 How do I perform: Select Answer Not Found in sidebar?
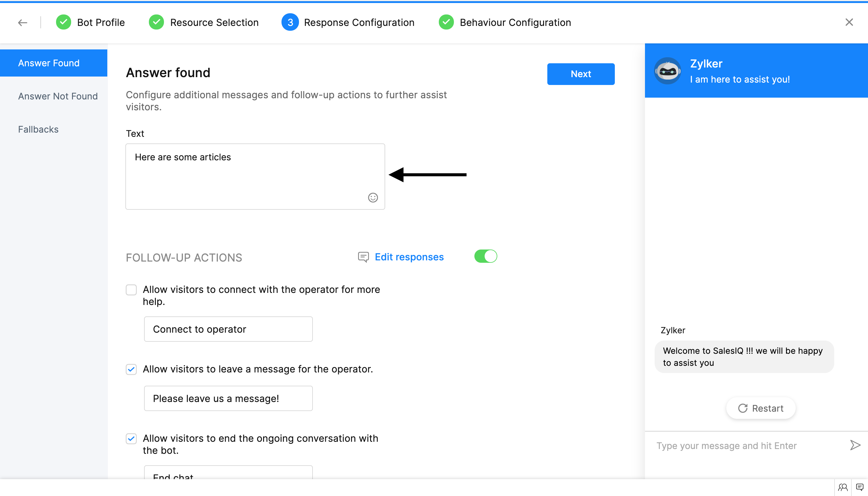(x=58, y=96)
